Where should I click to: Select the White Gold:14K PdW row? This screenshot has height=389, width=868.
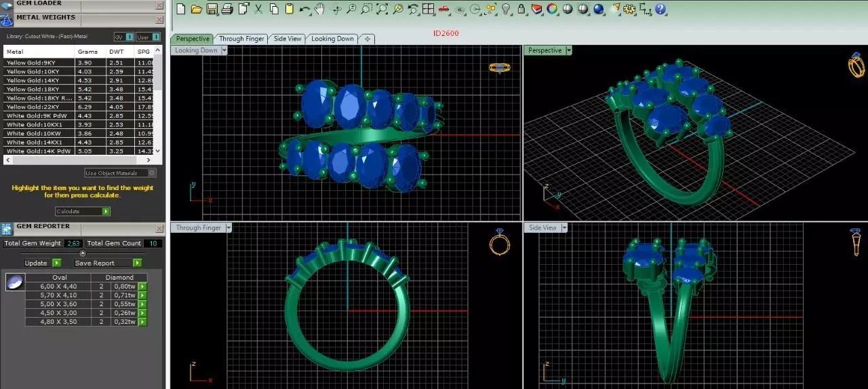[79, 151]
